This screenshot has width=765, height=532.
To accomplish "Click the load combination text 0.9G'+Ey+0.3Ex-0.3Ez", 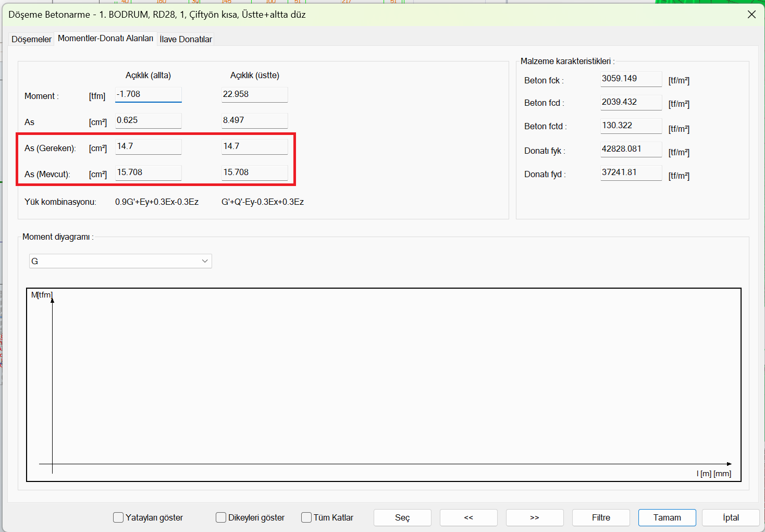I will coord(157,202).
